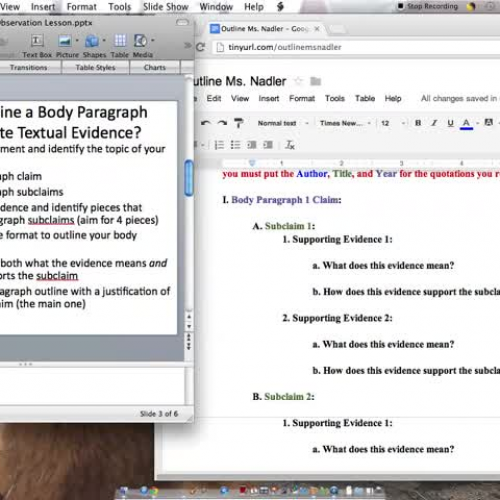Click the script icon in macOS menu bar
The height and width of the screenshot is (500, 500).
pos(281,6)
